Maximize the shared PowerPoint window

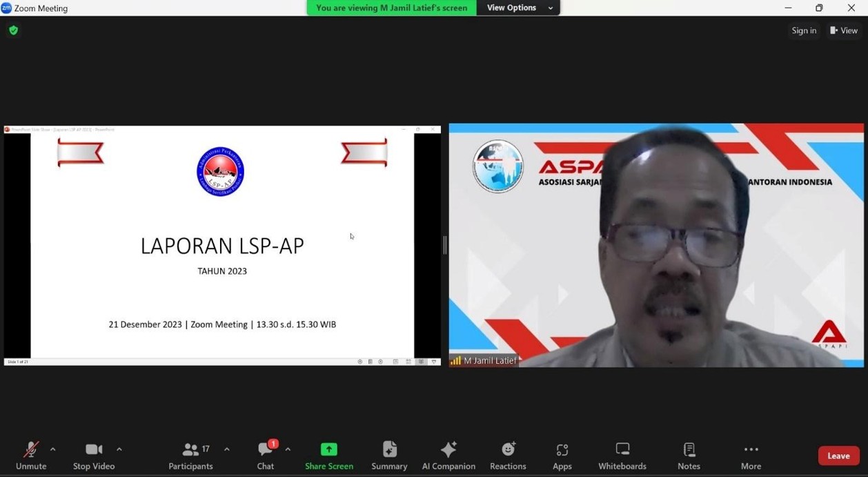click(x=418, y=129)
